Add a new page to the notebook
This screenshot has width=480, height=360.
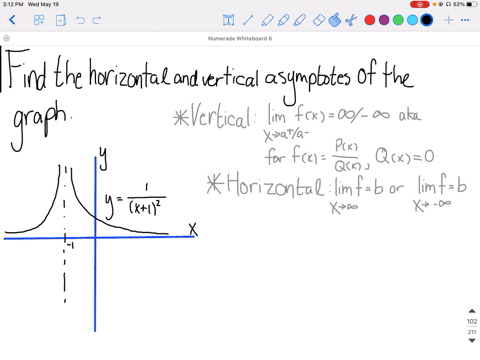click(61, 20)
